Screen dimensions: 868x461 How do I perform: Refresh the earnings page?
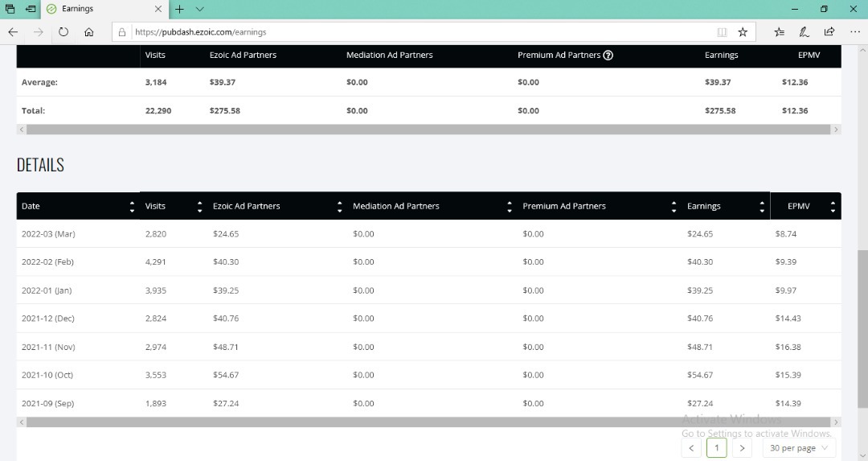coord(63,32)
